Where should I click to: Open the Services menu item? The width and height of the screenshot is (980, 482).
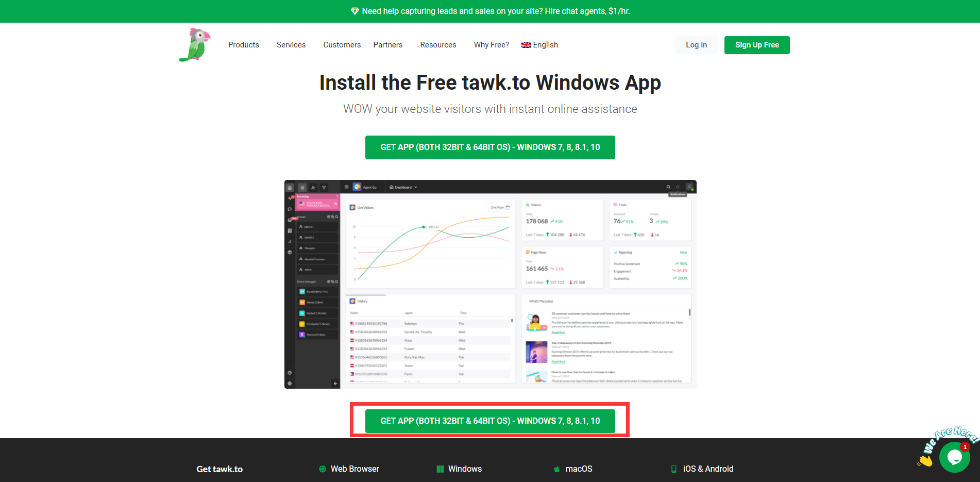click(x=291, y=45)
